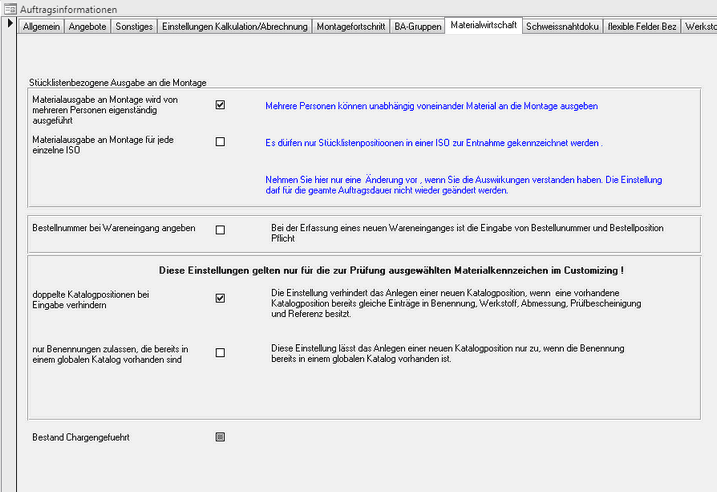The height and width of the screenshot is (492, 717).
Task: Open the Allgemein tab
Action: [41, 27]
